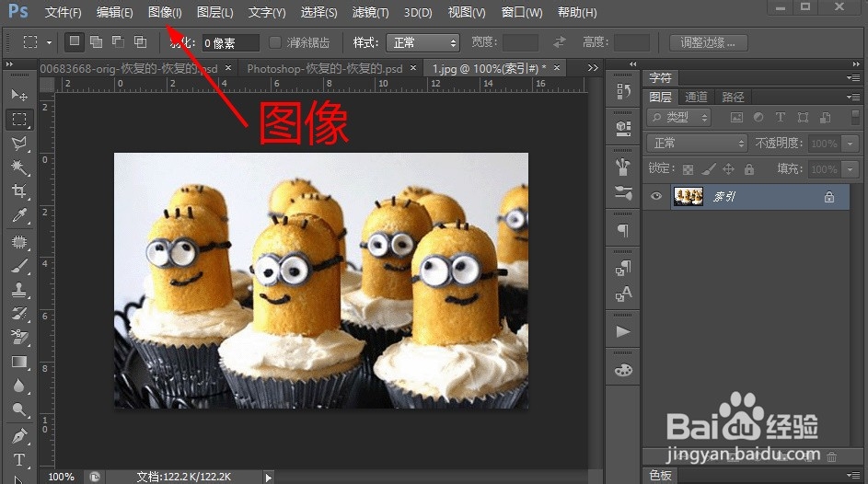This screenshot has height=484, width=868.
Task: Select the Brush tool
Action: (x=19, y=266)
